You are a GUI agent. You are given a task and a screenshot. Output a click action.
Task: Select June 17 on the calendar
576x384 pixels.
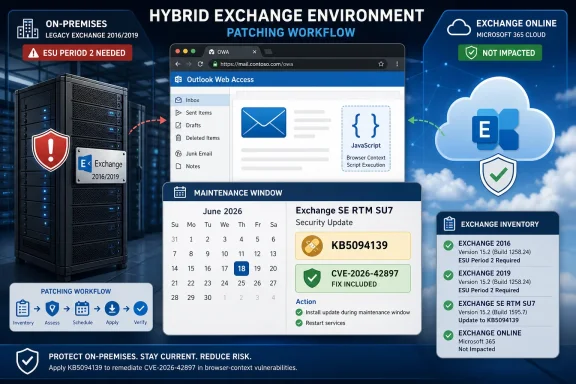click(224, 269)
